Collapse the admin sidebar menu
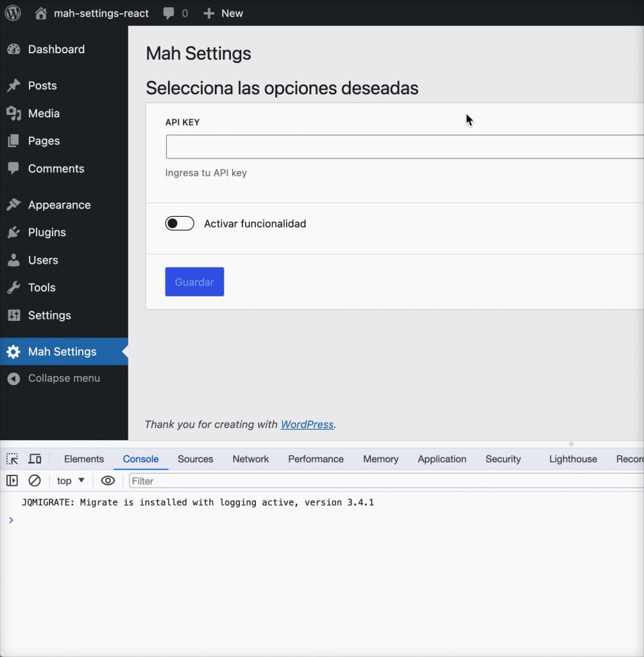The image size is (644, 657). pyautogui.click(x=64, y=379)
